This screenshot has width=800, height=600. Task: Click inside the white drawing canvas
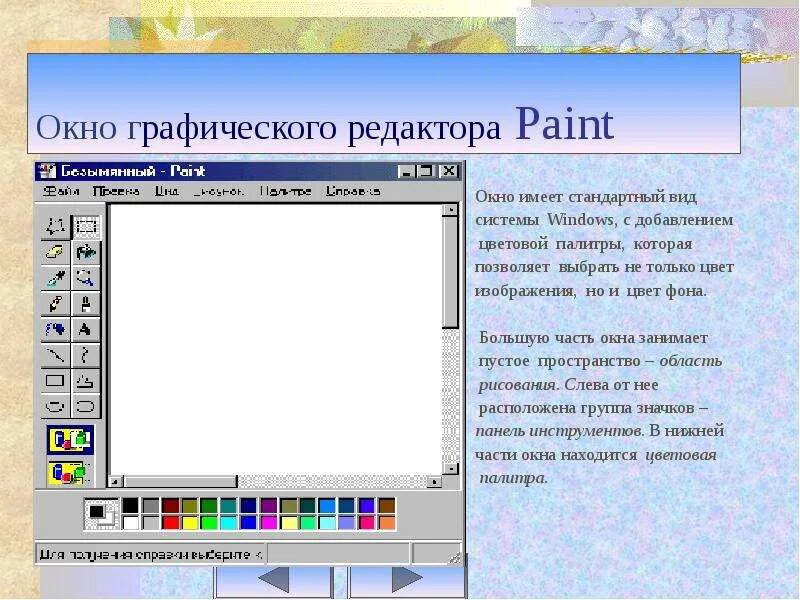(276, 339)
